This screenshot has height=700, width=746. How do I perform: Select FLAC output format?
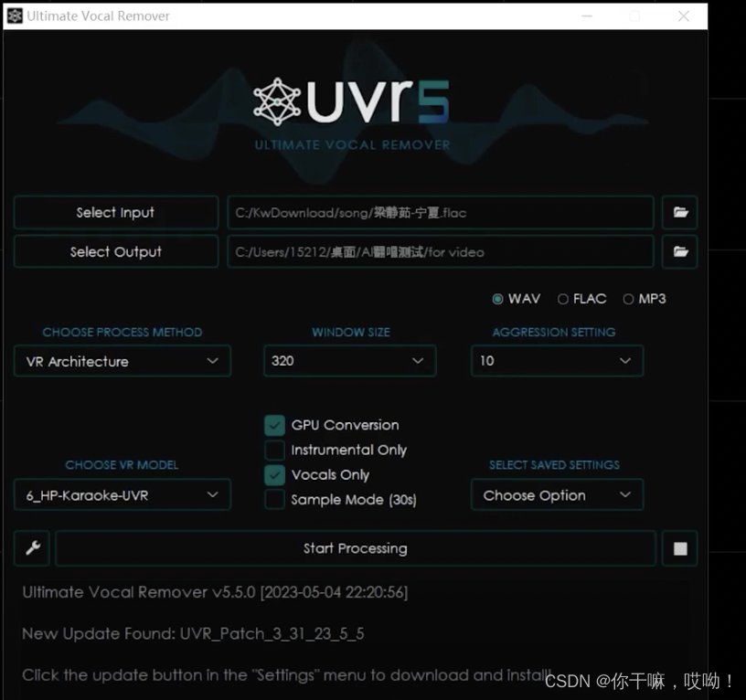pyautogui.click(x=581, y=299)
